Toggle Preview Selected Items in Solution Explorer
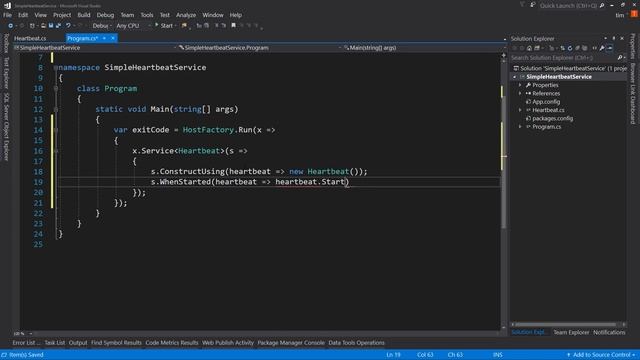This screenshot has width=640, height=360. [x=610, y=48]
